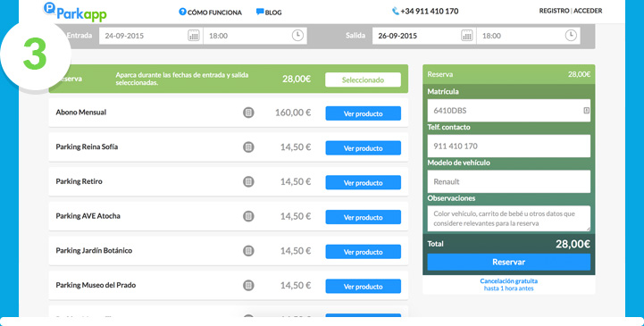View product for Parking Museo del Prado
This screenshot has height=326, width=644.
pyautogui.click(x=363, y=286)
